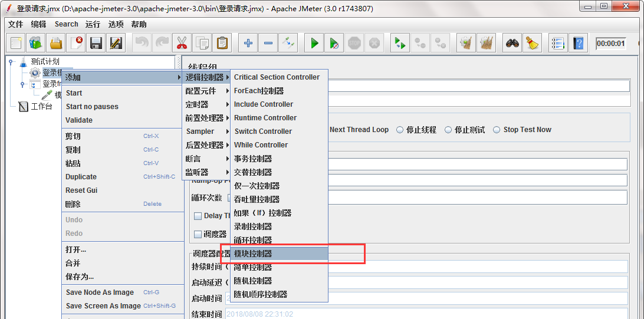Toggle the Delay Thread creation checkbox
Viewport: 644px width, 319px height.
(x=198, y=216)
